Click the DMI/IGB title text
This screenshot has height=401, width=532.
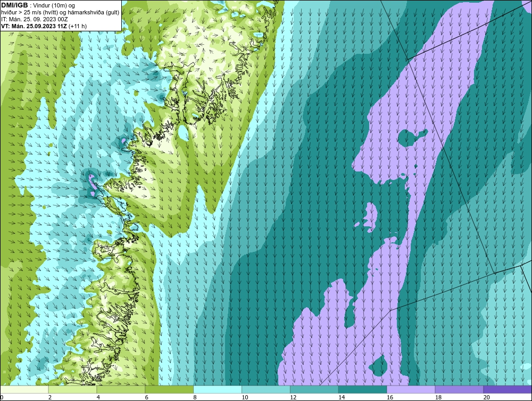[x=14, y=5]
